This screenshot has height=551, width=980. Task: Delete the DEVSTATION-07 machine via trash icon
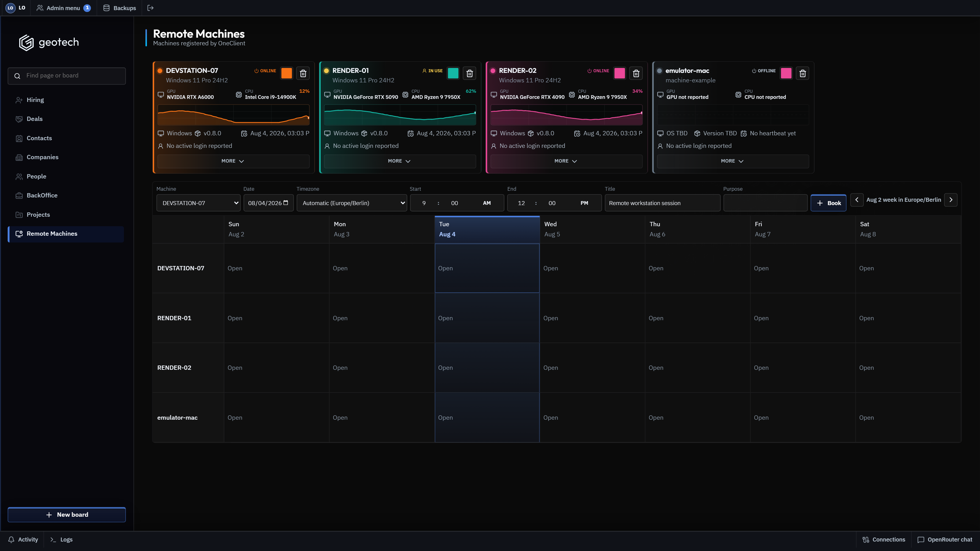(x=303, y=73)
